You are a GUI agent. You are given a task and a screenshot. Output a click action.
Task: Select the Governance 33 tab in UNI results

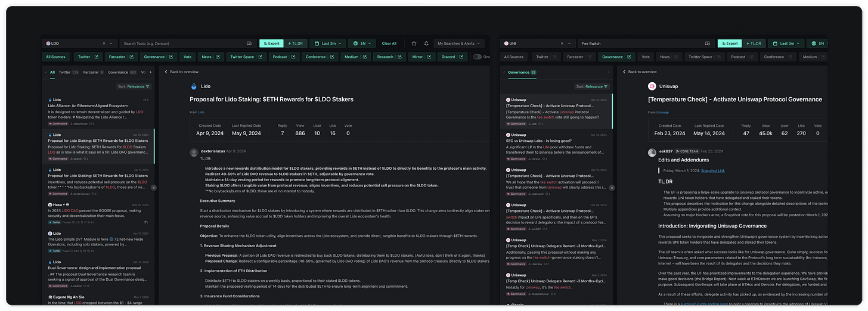pos(522,72)
